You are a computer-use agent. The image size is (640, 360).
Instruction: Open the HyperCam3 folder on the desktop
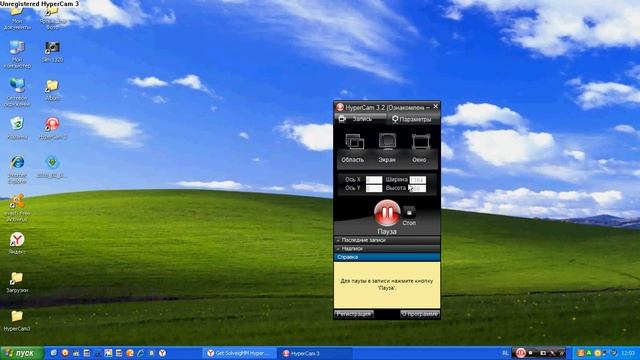[x=17, y=321]
